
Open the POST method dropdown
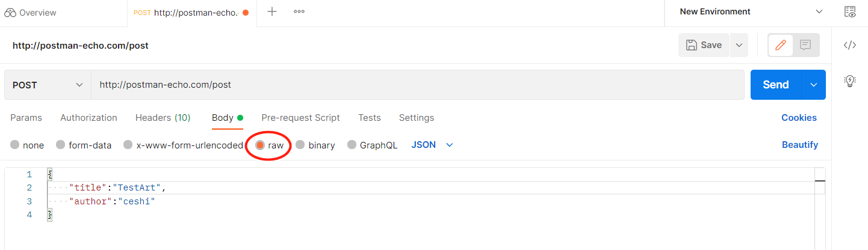tap(48, 85)
